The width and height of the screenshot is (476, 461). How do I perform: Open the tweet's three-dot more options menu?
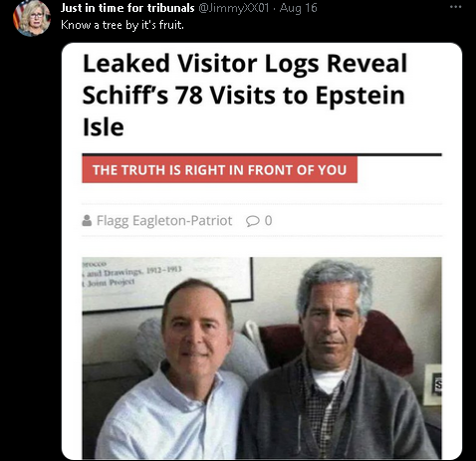[x=456, y=7]
